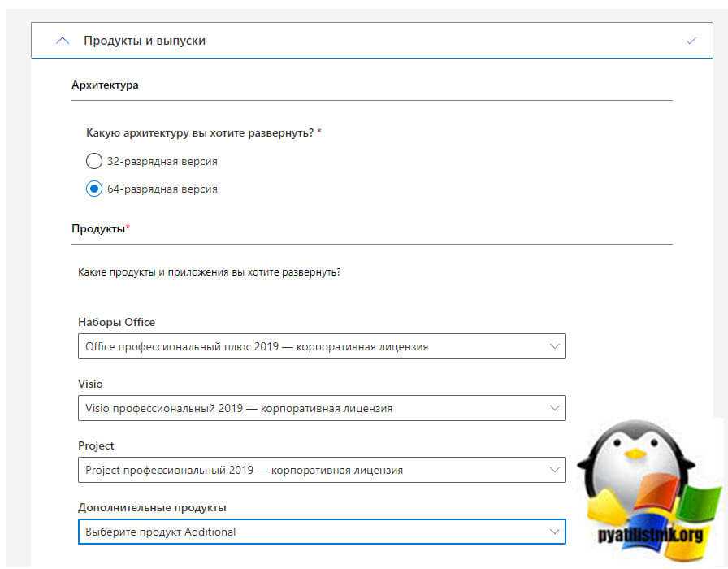The image size is (728, 569).
Task: Click the checkmark icon in section header
Action: click(x=691, y=41)
